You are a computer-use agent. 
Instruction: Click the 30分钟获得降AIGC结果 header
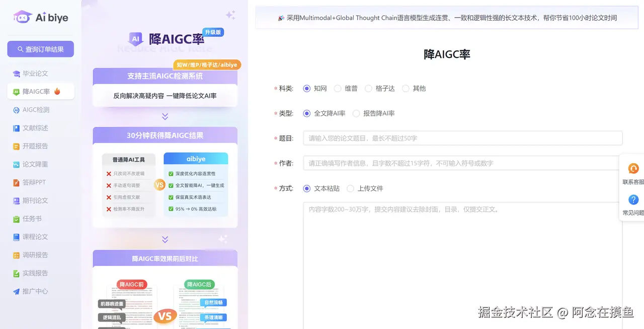pos(165,135)
